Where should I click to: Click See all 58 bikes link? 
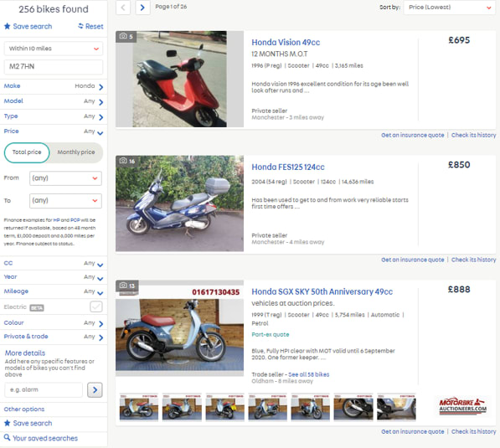pyautogui.click(x=309, y=374)
